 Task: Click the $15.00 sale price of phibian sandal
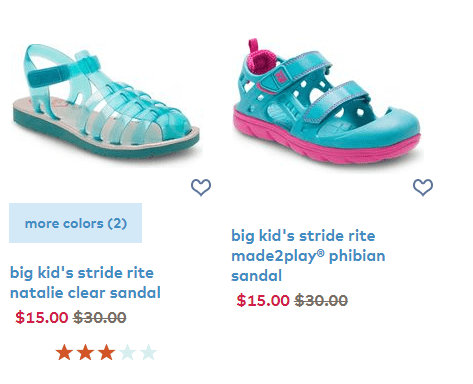pos(263,300)
